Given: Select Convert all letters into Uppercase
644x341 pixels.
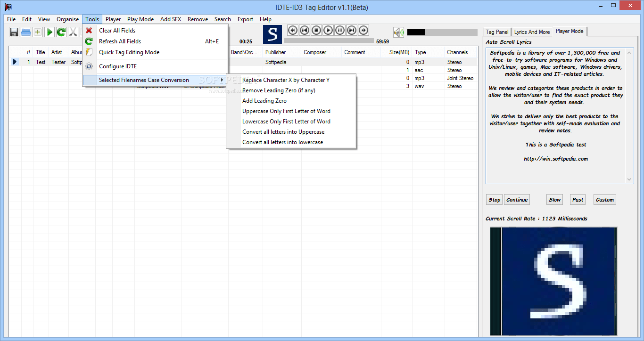Looking at the screenshot, I should (283, 131).
